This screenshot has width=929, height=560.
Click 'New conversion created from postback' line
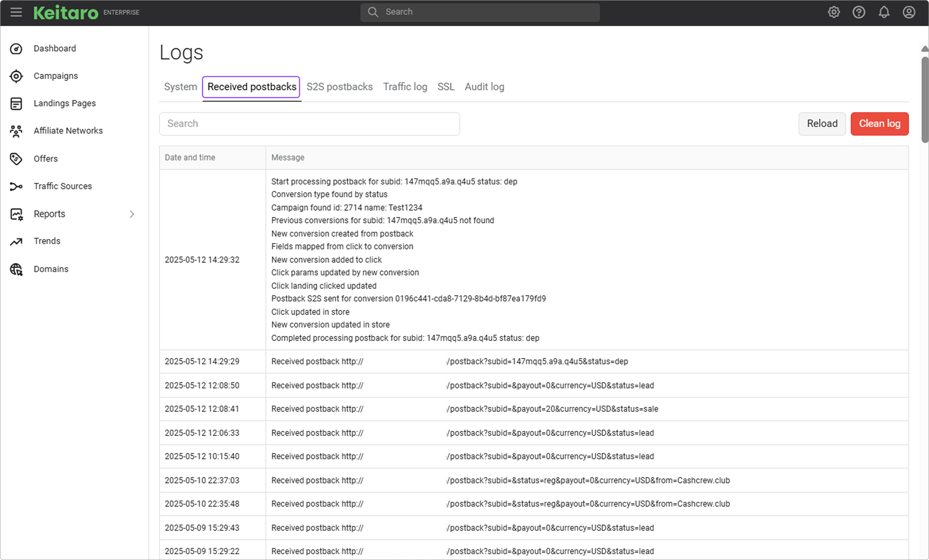click(342, 234)
